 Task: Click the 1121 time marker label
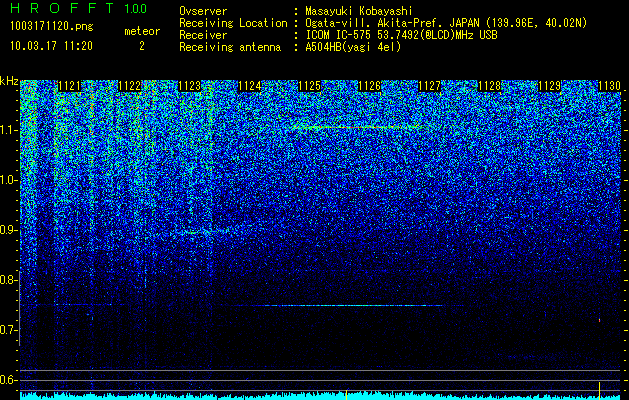click(x=69, y=86)
